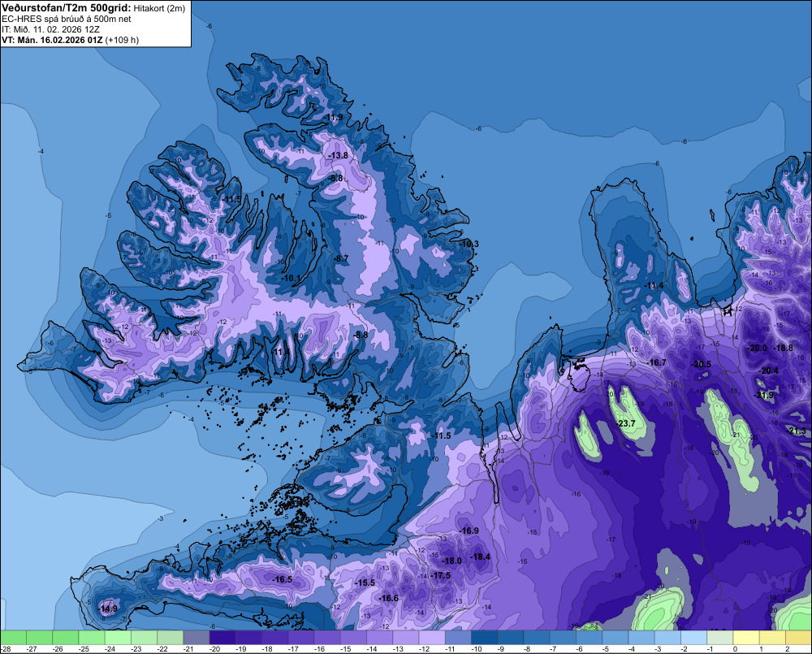812x654 pixels.
Task: Select the -10.3 temperature value
Action: tap(469, 244)
